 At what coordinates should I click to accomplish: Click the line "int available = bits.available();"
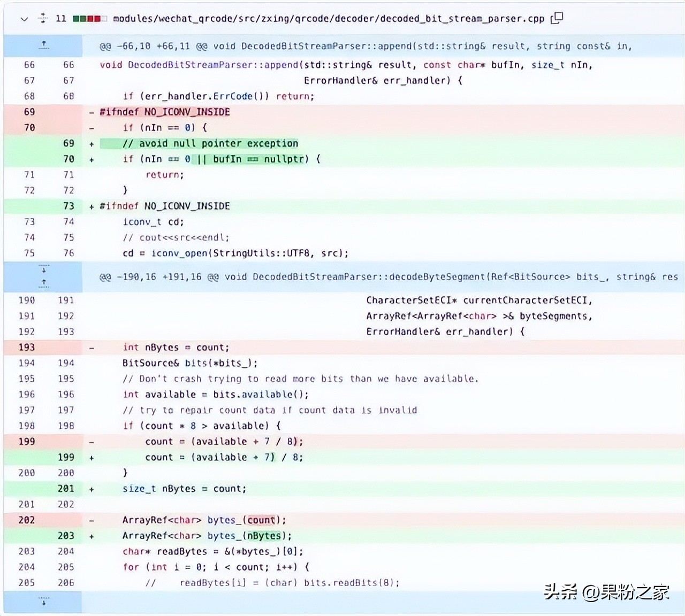(216, 395)
